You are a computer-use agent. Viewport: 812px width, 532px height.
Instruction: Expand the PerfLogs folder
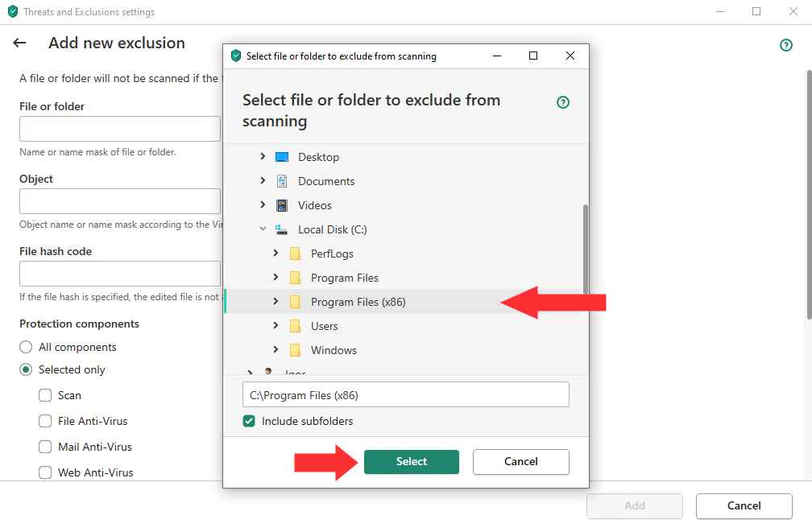275,253
